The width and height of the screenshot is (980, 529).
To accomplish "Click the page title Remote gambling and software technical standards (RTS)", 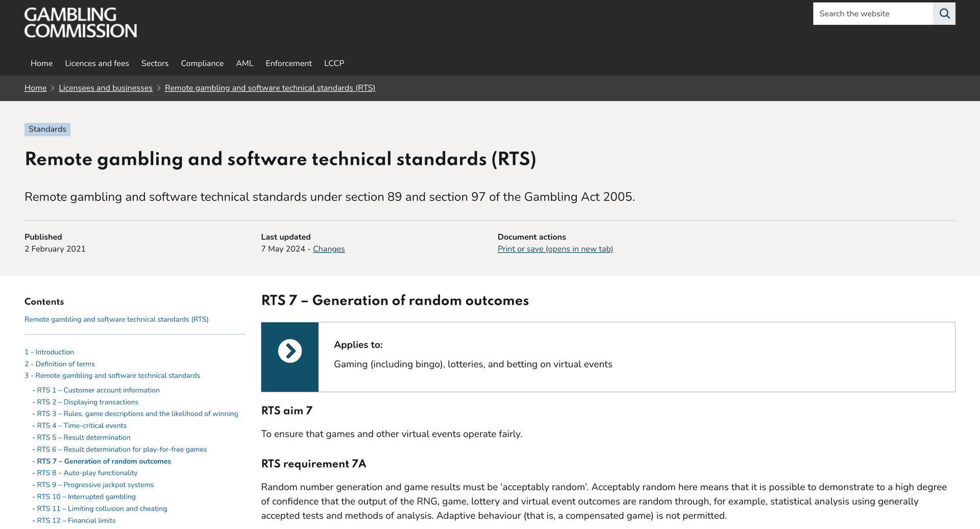I will [280, 159].
